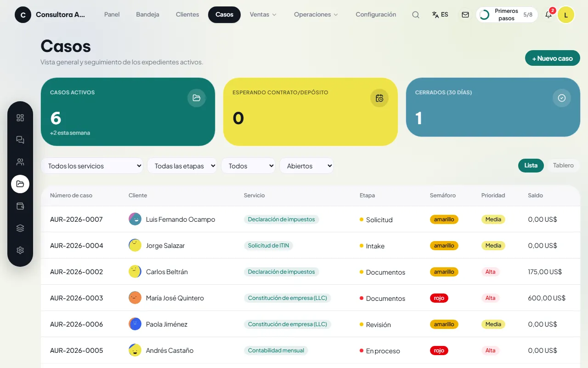Click Alta priority for Carlos Beltrán

coord(491,272)
